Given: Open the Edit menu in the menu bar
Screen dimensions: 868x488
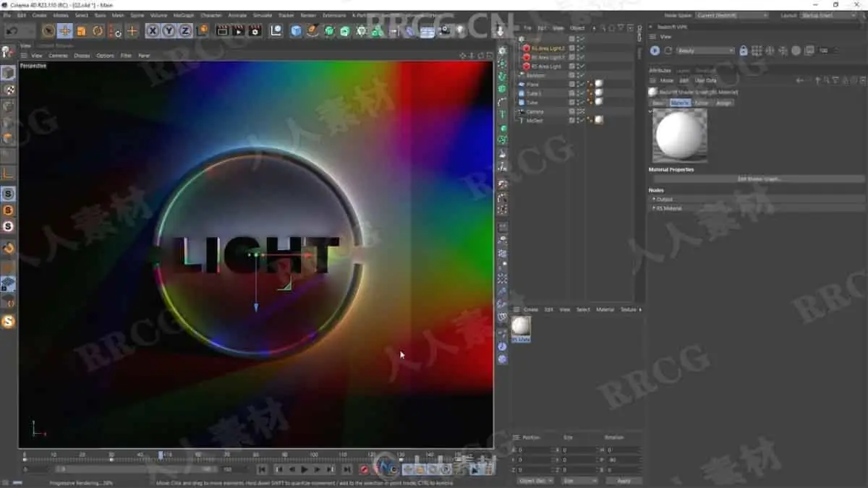Looking at the screenshot, I should 22,15.
